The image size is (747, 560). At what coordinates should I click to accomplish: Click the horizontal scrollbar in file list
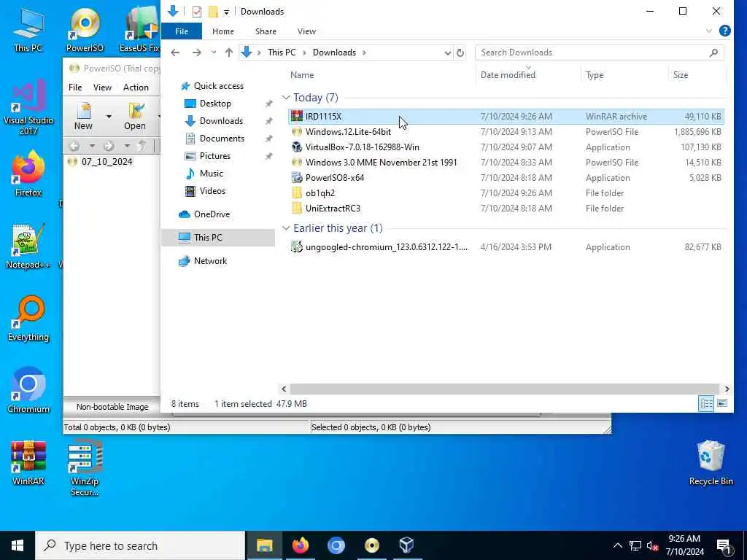[x=504, y=389]
